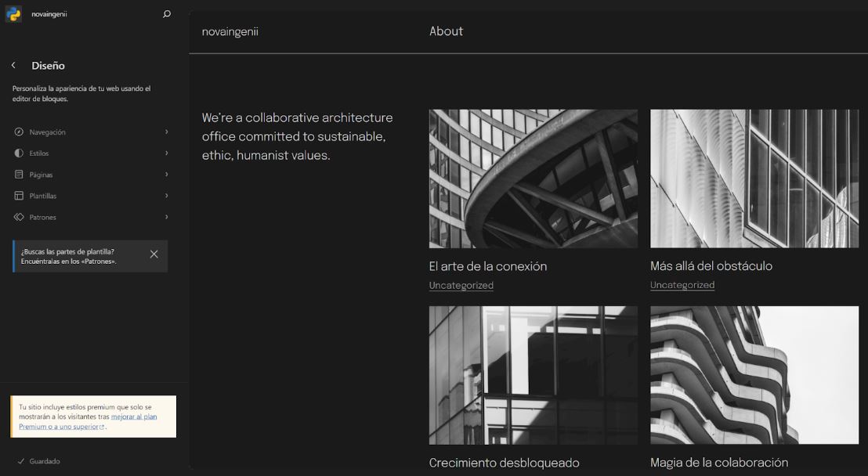Image resolution: width=868 pixels, height=476 pixels.
Task: Click the About navigation link
Action: point(446,31)
